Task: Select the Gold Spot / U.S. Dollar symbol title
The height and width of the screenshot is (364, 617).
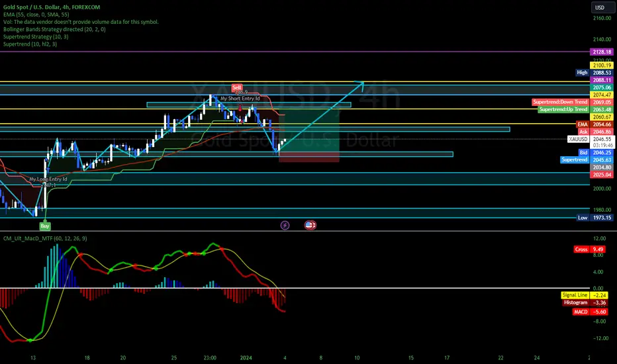Action: point(52,7)
